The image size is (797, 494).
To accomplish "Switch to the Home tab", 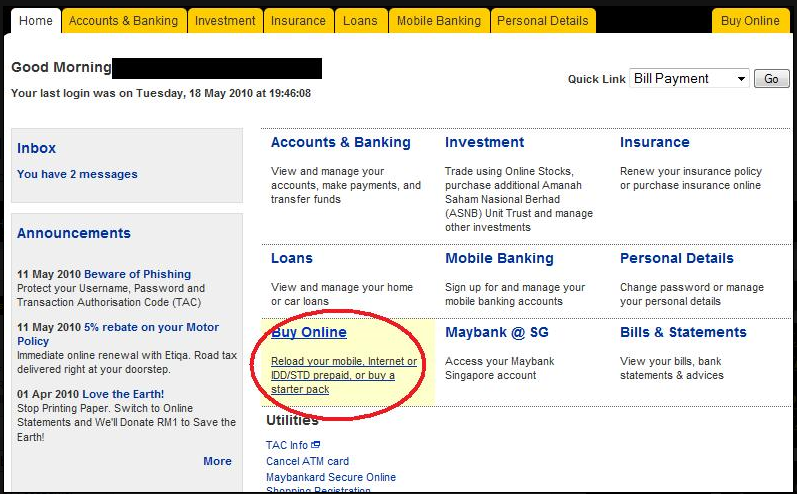I will [36, 21].
